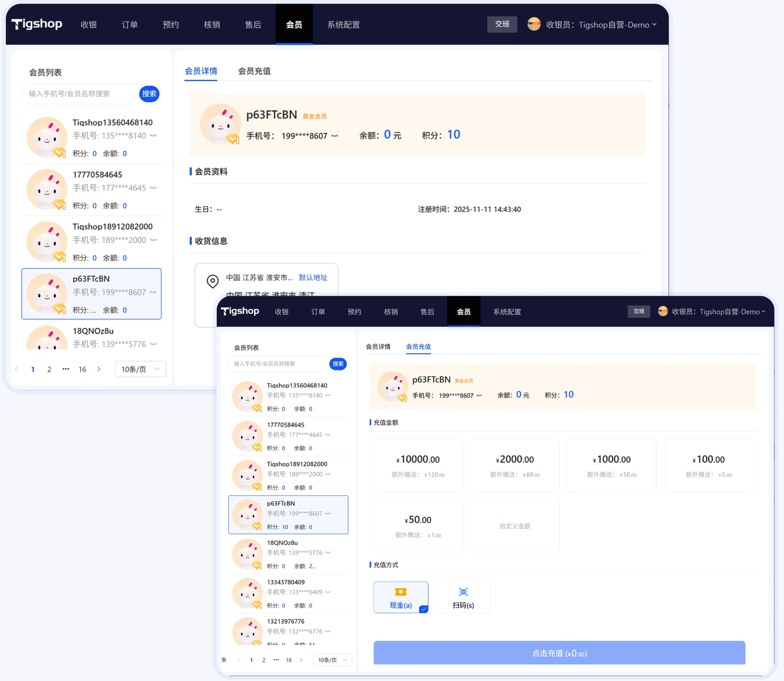The height and width of the screenshot is (681, 784).
Task: Click the yellow yuan icon for cash payment
Action: point(400,592)
